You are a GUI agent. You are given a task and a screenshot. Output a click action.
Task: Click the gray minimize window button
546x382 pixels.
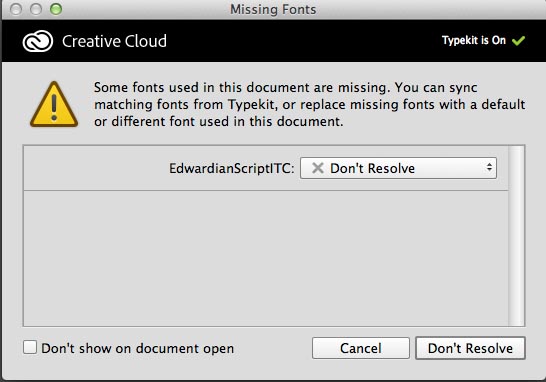[36, 9]
